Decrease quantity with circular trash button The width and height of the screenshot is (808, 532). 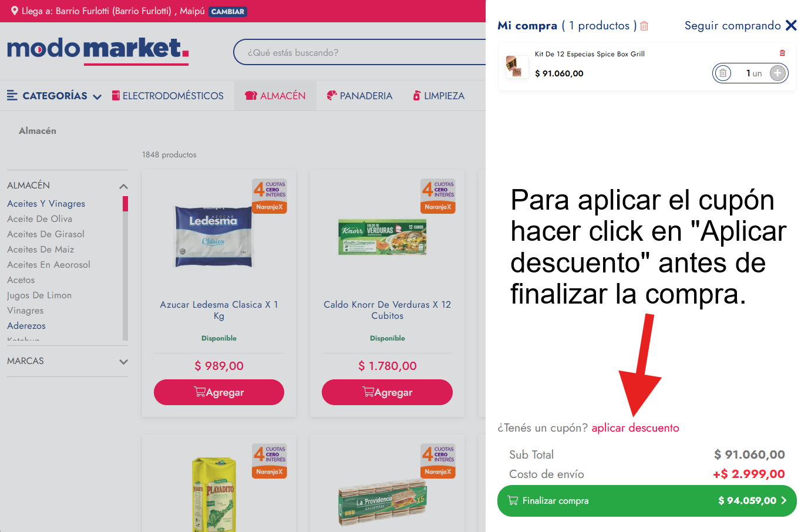coord(723,73)
